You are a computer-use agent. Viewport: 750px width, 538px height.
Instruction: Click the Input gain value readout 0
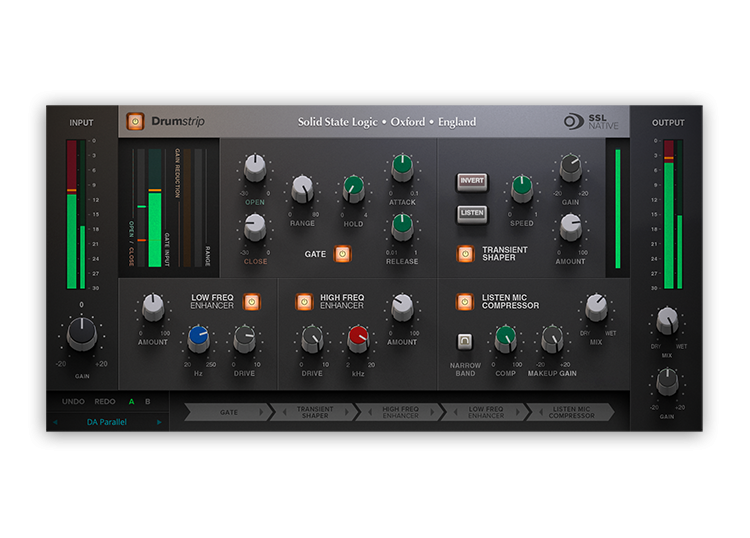click(x=81, y=305)
